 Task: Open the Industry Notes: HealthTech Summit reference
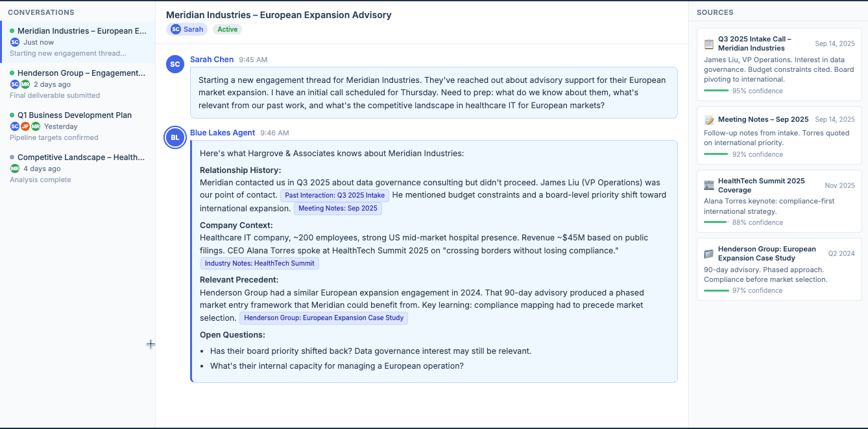click(x=259, y=263)
